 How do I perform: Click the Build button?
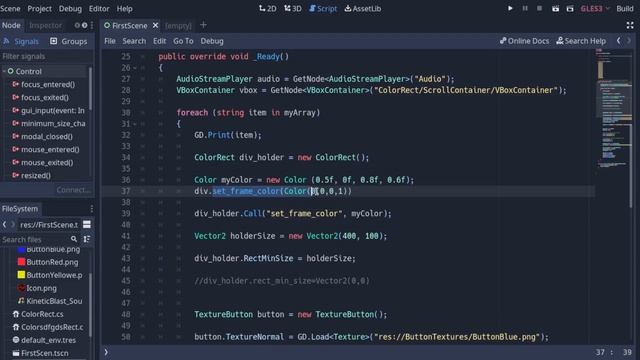coord(625,9)
